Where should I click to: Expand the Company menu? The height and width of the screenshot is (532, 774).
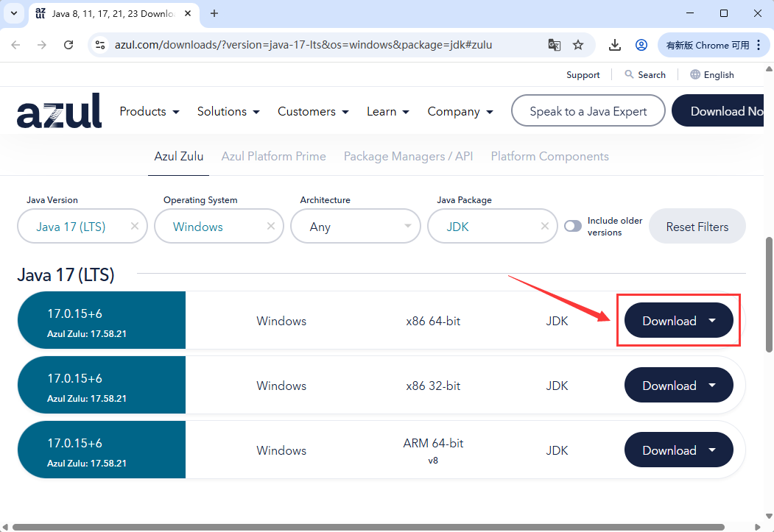click(460, 111)
